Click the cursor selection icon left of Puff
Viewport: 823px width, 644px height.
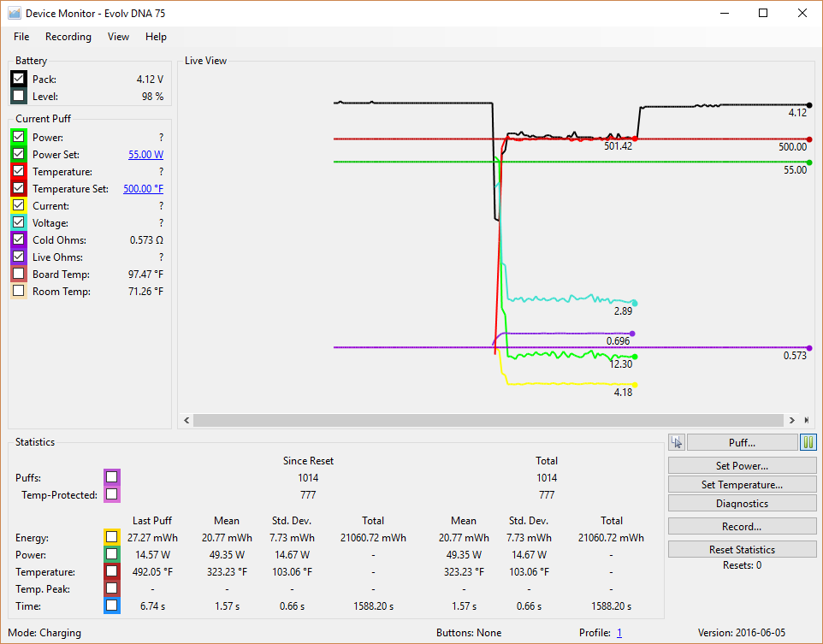[677, 442]
